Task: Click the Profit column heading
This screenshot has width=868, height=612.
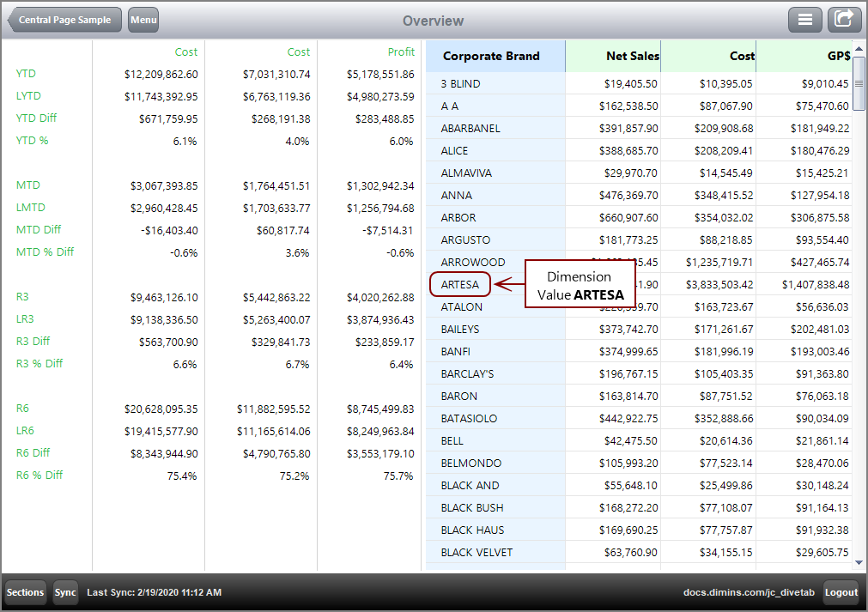Action: point(401,52)
